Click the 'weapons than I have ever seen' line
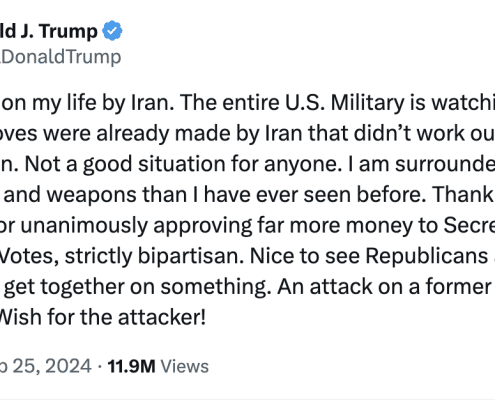Image resolution: width=495 pixels, height=400 pixels. [247, 195]
